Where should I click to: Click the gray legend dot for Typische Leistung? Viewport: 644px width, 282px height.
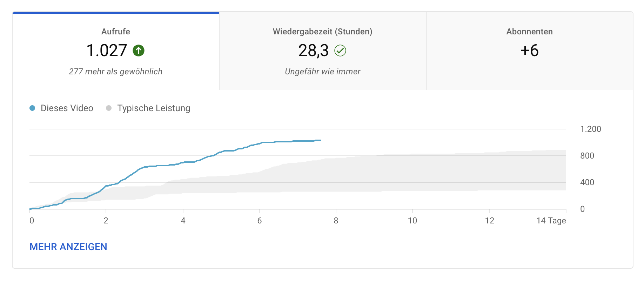(x=109, y=108)
